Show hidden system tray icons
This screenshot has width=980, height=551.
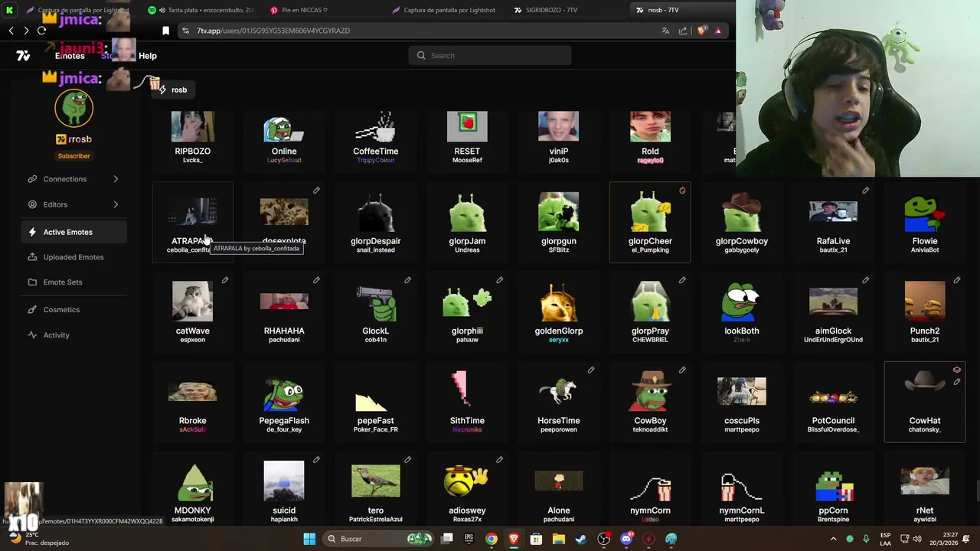click(833, 539)
